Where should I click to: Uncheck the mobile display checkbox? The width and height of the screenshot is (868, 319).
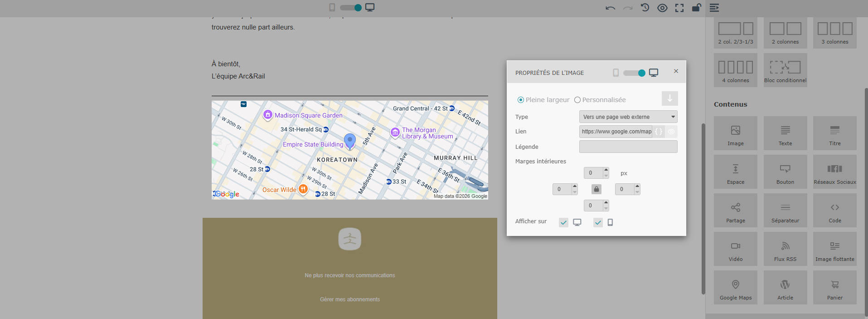click(x=598, y=222)
